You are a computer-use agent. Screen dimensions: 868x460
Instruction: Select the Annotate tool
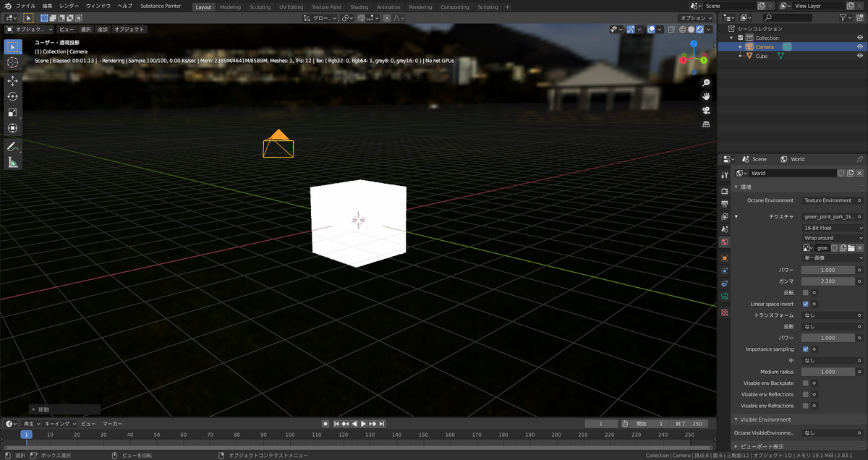point(12,146)
